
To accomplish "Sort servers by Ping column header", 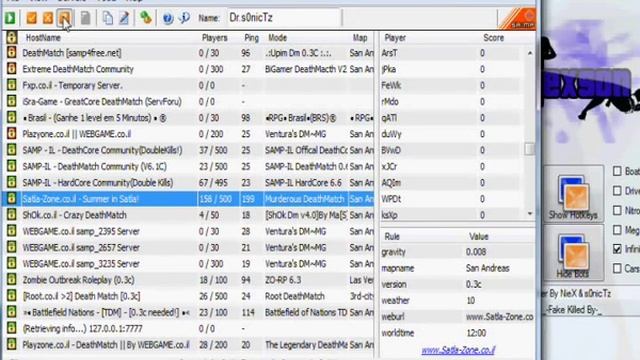I will [x=251, y=38].
